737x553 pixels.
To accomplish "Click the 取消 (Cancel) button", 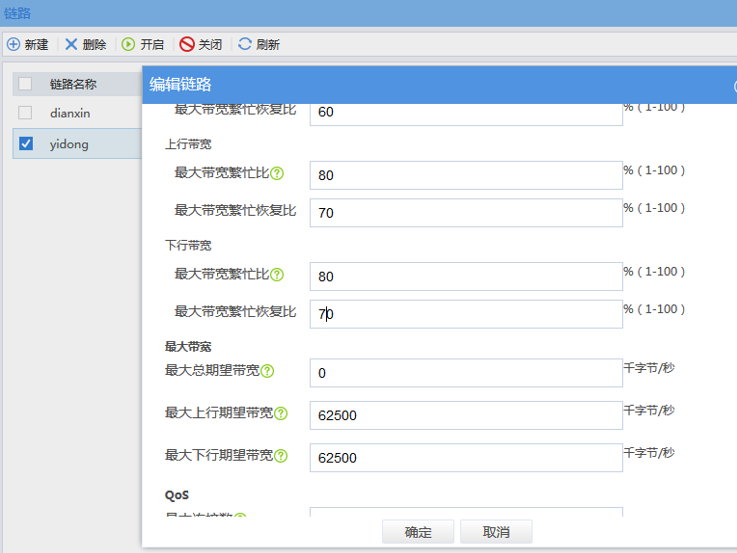I will click(496, 531).
